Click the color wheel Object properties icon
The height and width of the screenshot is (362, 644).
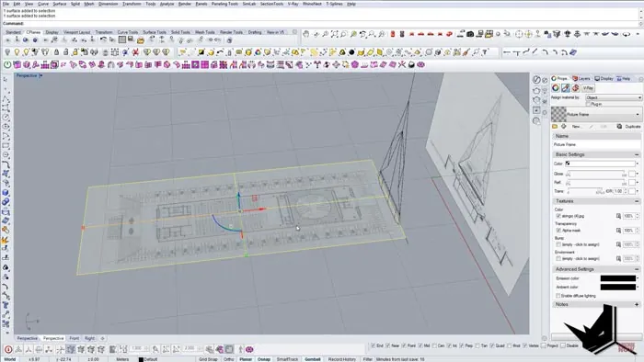pyautogui.click(x=556, y=87)
